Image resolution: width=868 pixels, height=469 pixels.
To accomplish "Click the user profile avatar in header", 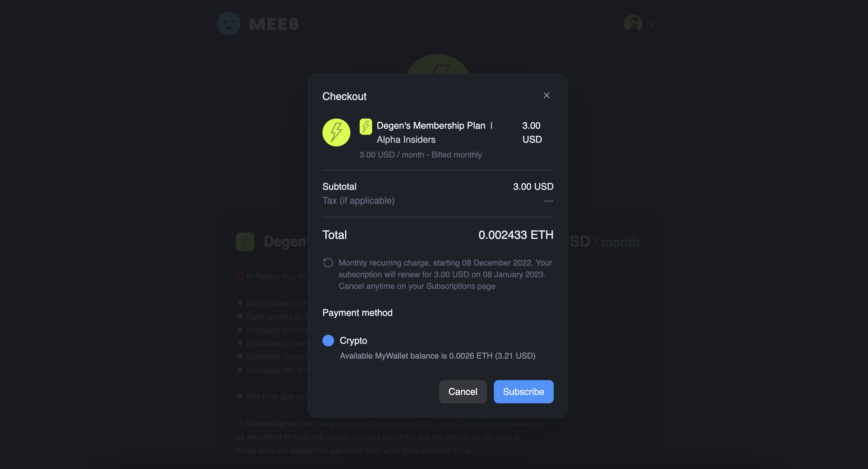I will click(633, 24).
